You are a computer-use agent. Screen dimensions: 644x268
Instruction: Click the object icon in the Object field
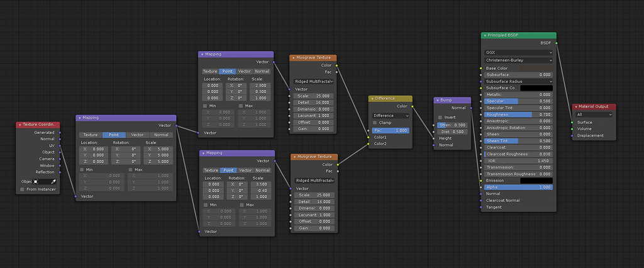coord(36,181)
